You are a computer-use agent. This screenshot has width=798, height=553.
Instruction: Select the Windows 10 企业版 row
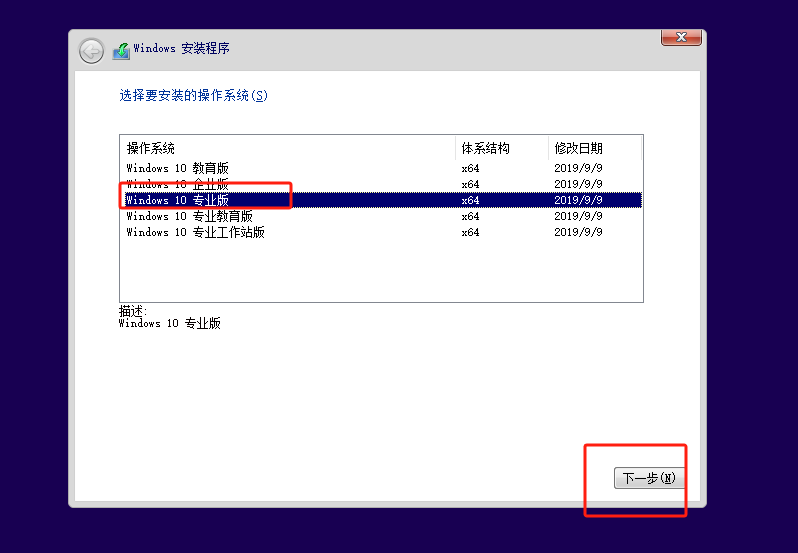(x=381, y=184)
